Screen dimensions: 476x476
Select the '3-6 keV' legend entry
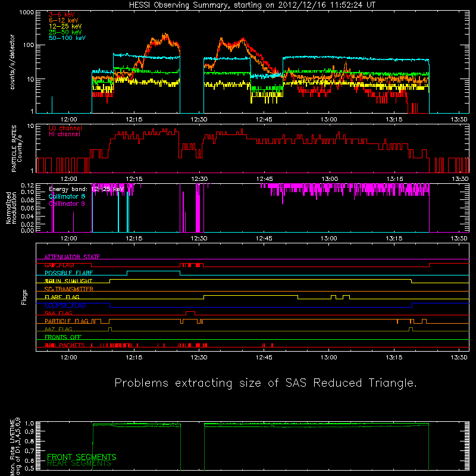(62, 14)
